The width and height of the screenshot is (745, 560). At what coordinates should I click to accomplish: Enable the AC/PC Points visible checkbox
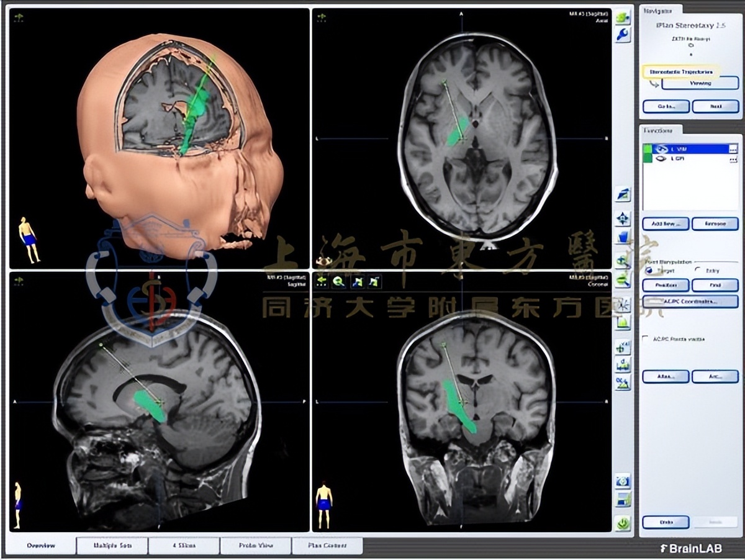click(646, 340)
